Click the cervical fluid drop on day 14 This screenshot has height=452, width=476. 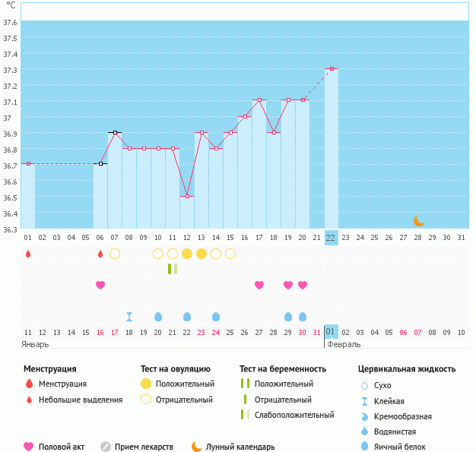216,317
